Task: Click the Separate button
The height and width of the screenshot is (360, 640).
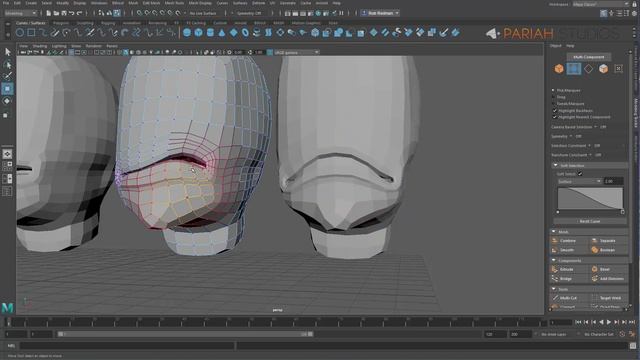Action: pos(609,241)
